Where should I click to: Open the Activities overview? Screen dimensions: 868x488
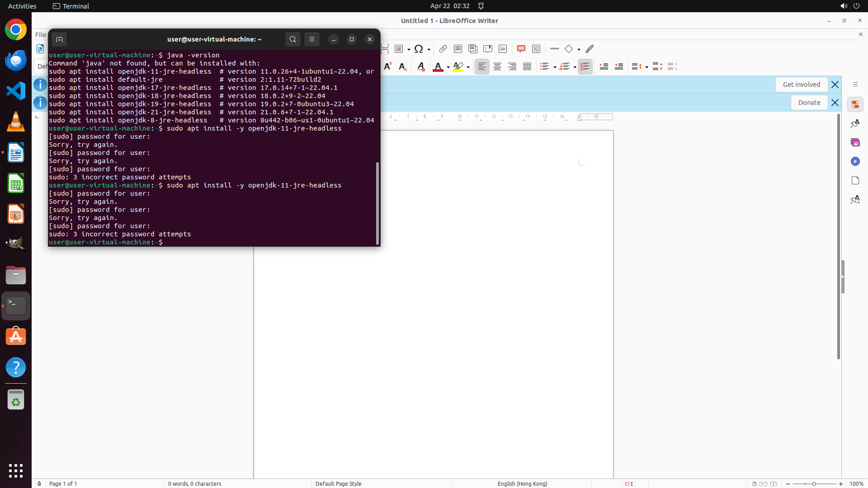click(22, 6)
